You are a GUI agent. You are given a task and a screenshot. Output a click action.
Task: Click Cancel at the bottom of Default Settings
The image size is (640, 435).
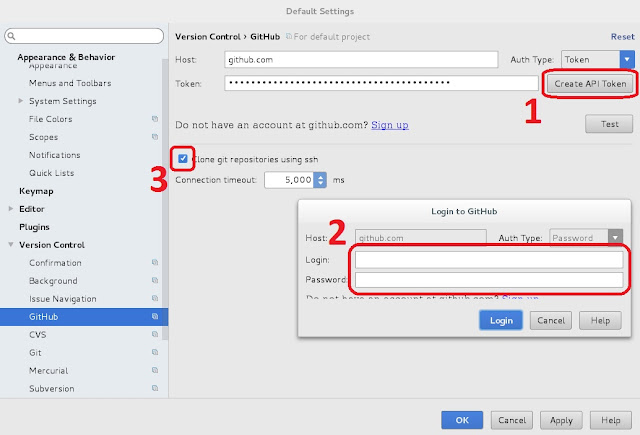click(x=512, y=420)
